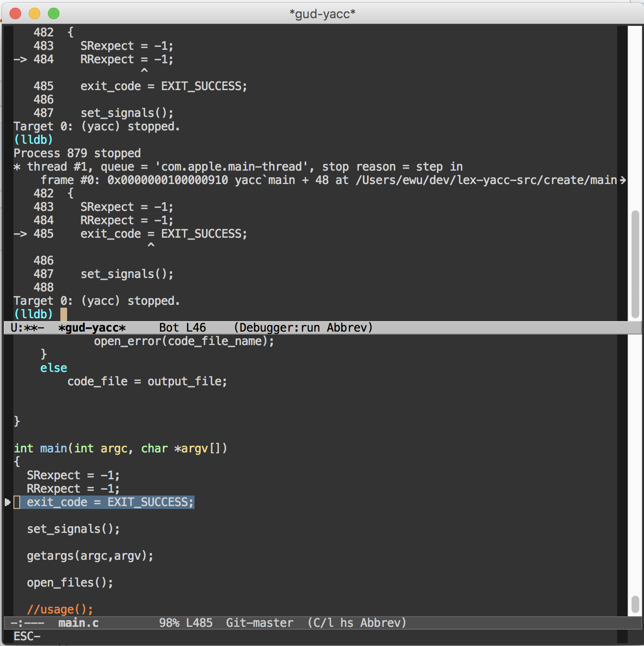Image resolution: width=644 pixels, height=646 pixels.
Task: Click the 98% L485 position indicator
Action: coord(186,623)
